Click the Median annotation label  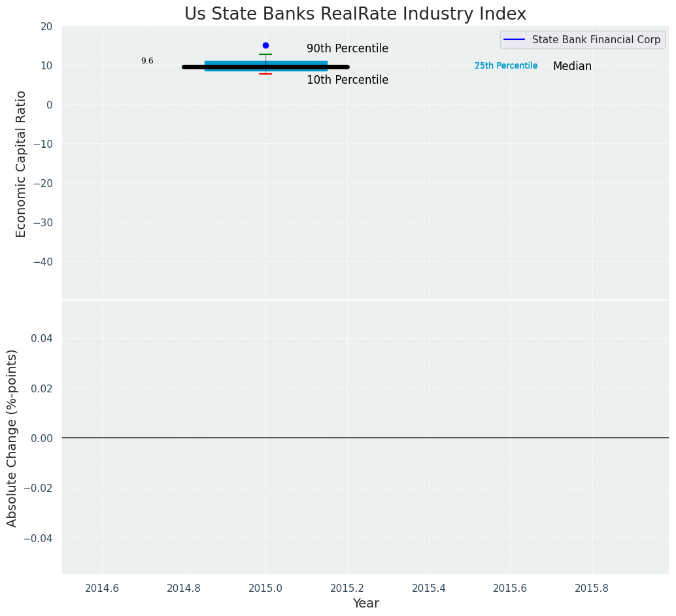point(572,67)
